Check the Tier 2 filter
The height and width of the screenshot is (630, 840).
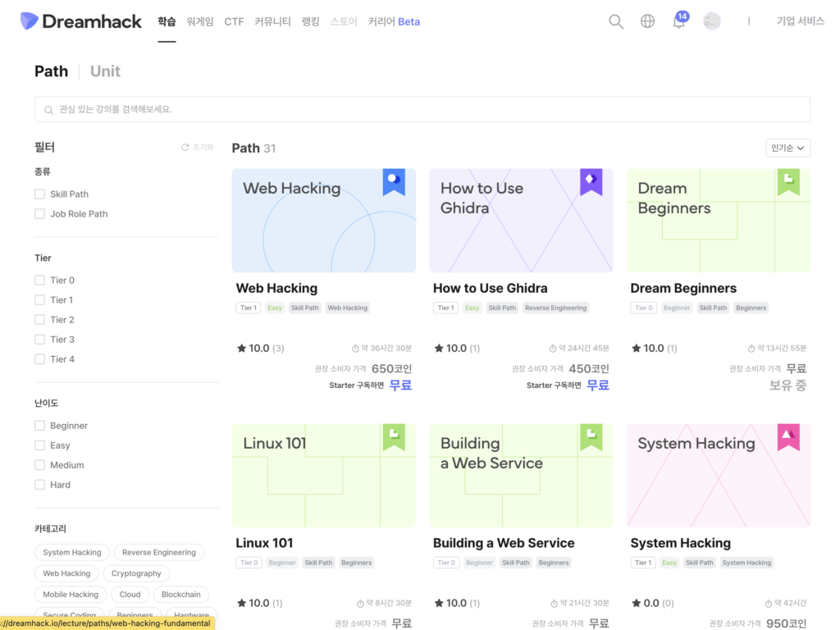coord(39,320)
